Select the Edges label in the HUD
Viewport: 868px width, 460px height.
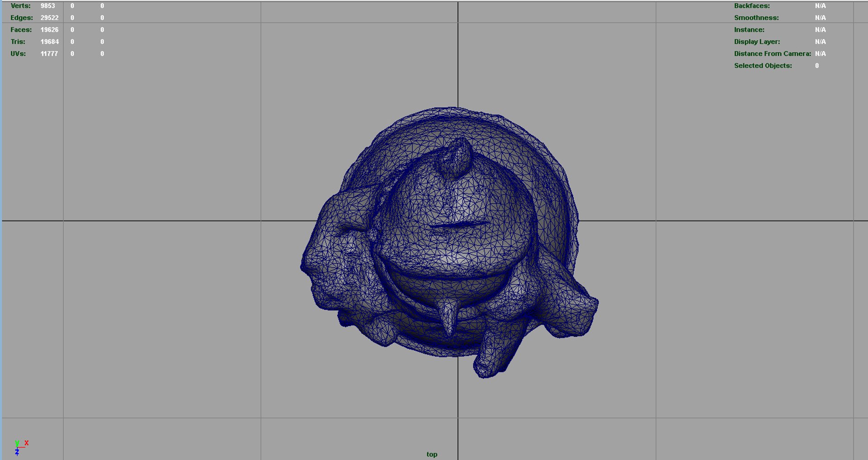point(22,18)
